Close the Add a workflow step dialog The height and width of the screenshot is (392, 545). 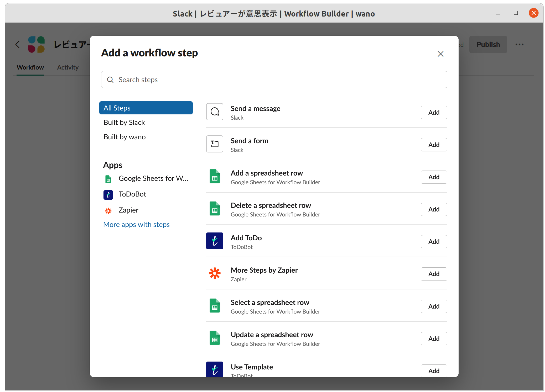(440, 54)
